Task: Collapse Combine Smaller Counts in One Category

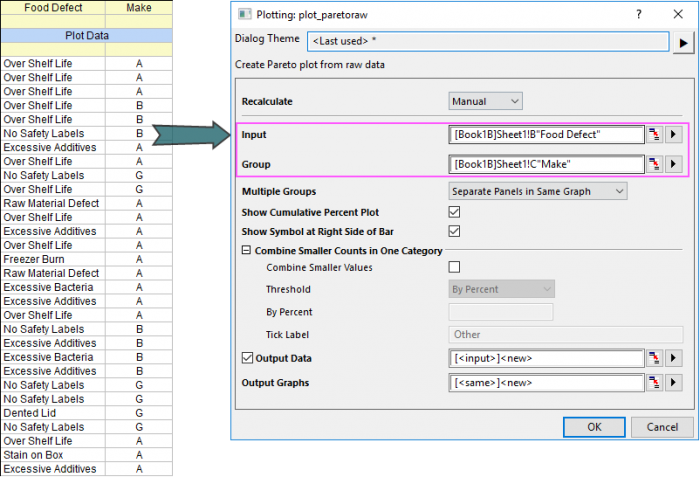Action: [246, 250]
